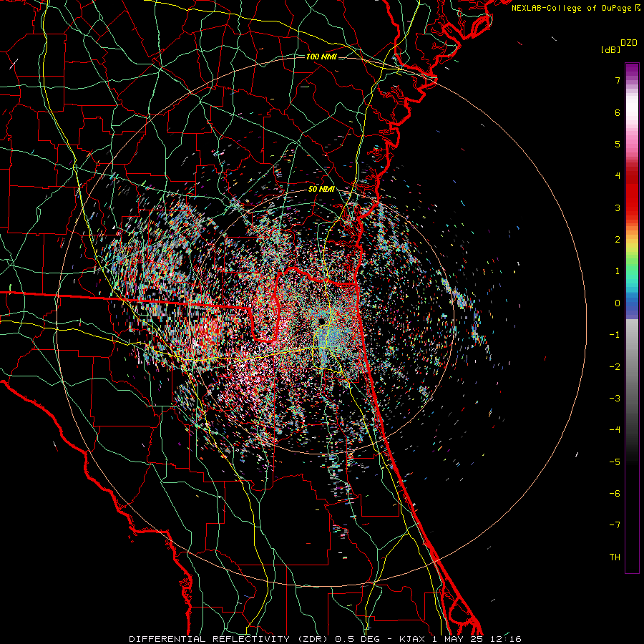
Task: Click the 0.5 DEG elevation angle text
Action: [357, 639]
